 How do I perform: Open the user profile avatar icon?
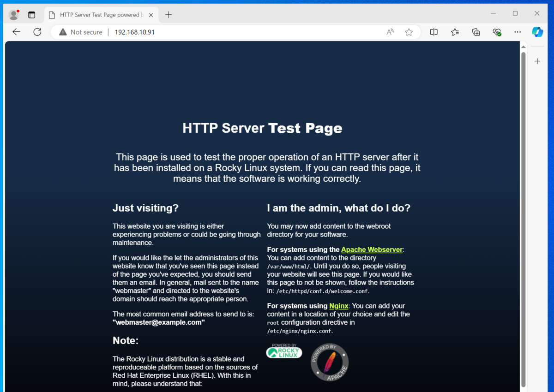tap(14, 15)
